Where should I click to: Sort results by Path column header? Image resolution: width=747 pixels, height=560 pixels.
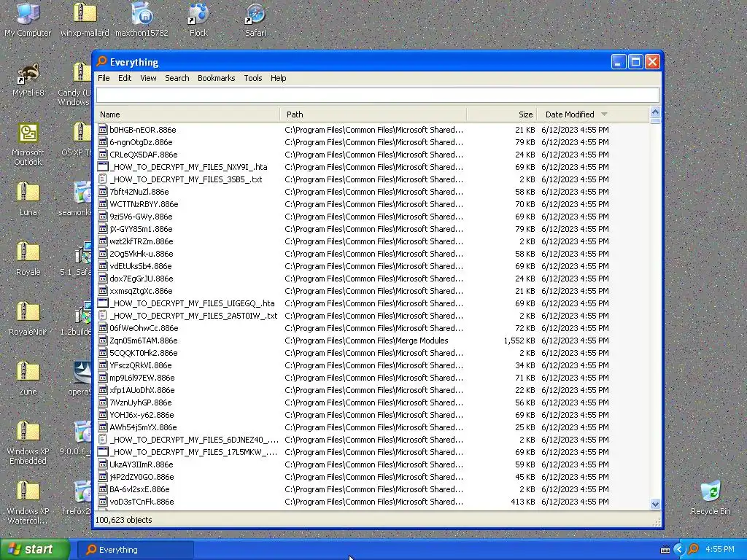[x=373, y=114]
